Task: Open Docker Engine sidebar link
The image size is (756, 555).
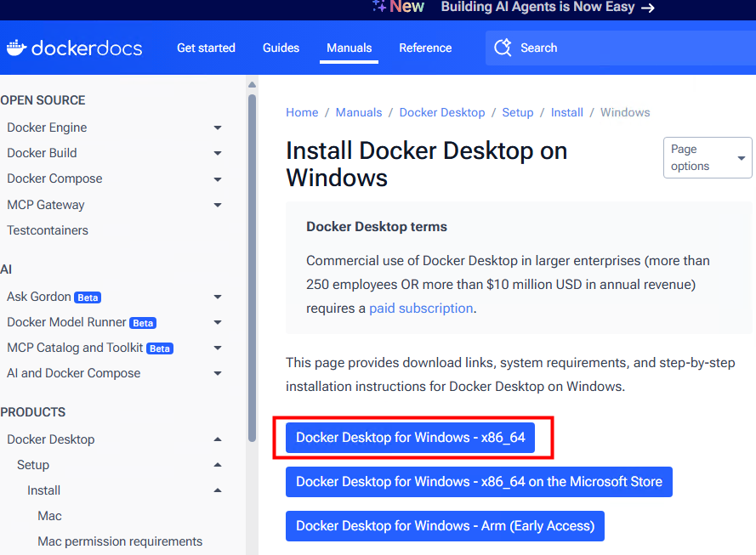Action: [x=47, y=127]
